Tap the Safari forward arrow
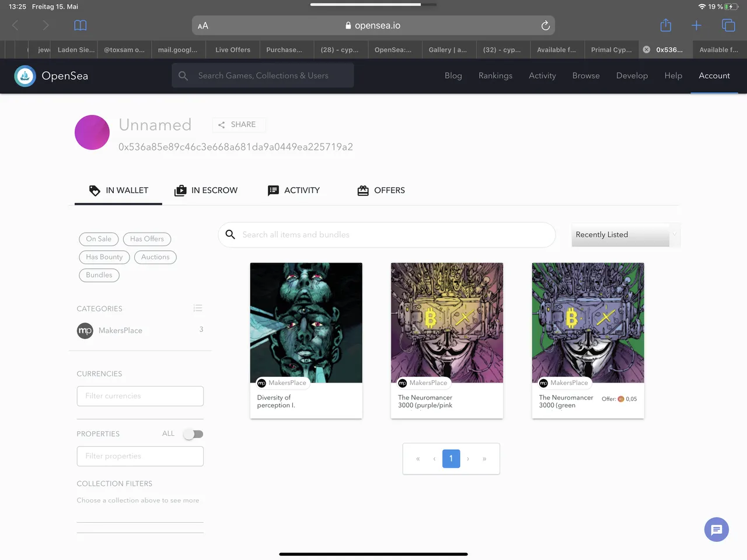This screenshot has width=747, height=560. tap(46, 25)
